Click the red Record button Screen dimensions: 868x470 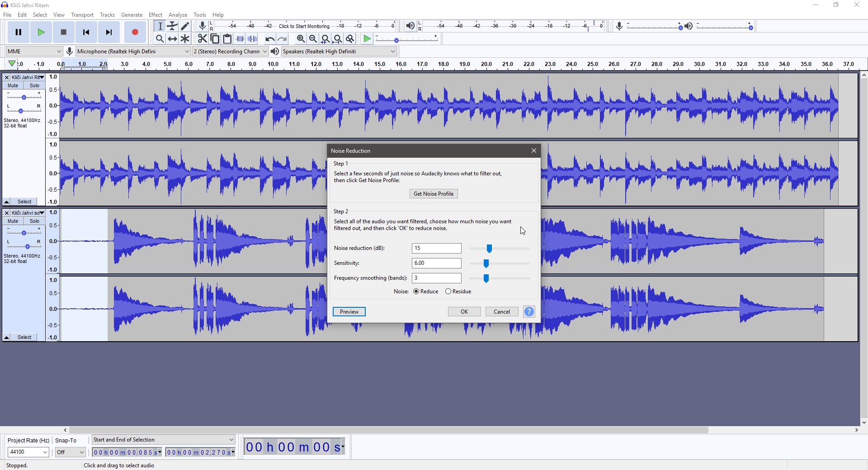[135, 32]
